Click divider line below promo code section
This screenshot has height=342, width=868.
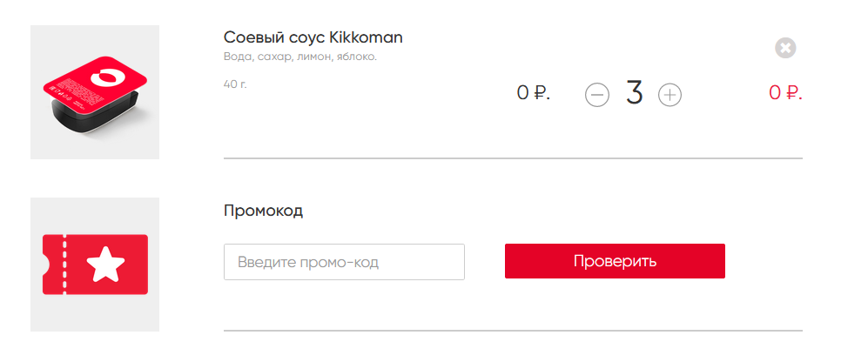point(513,331)
